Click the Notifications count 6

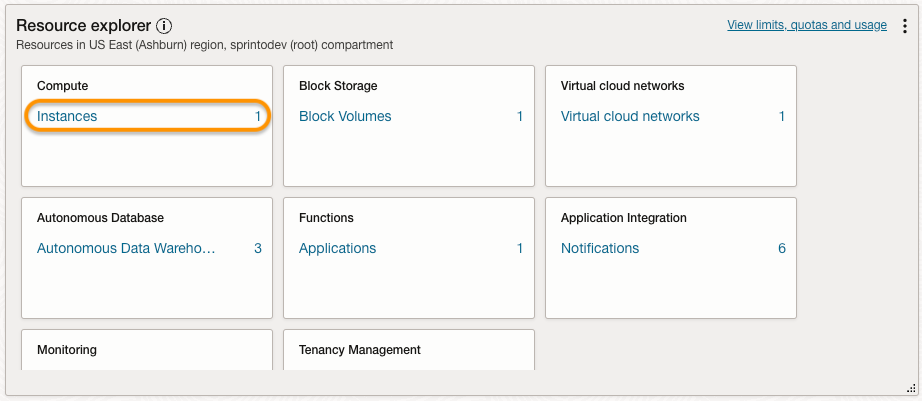[x=782, y=249]
